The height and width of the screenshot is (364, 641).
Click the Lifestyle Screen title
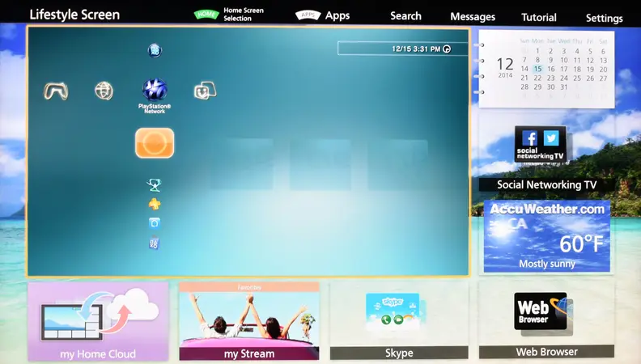[x=74, y=15]
